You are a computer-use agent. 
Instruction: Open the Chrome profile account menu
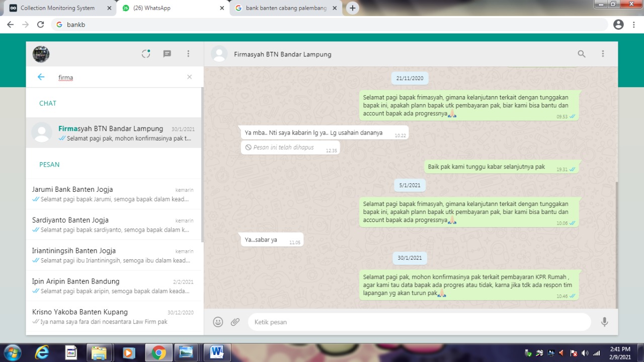(x=618, y=25)
